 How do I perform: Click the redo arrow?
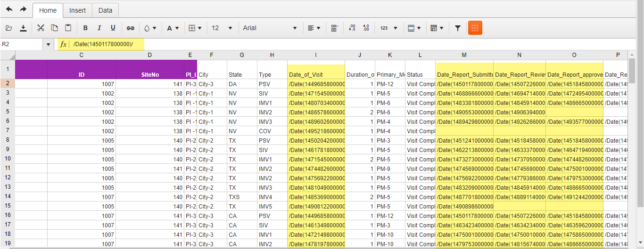click(x=23, y=9)
